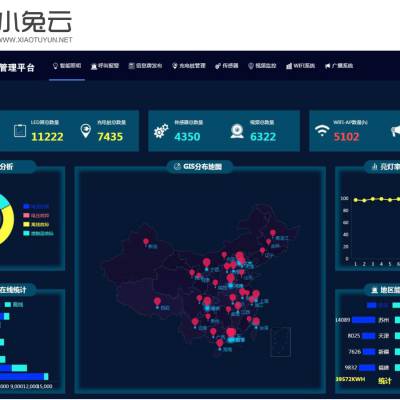Click the WiFi signal icon beside 5102
Screen dimensions: 400x400
(x=322, y=130)
